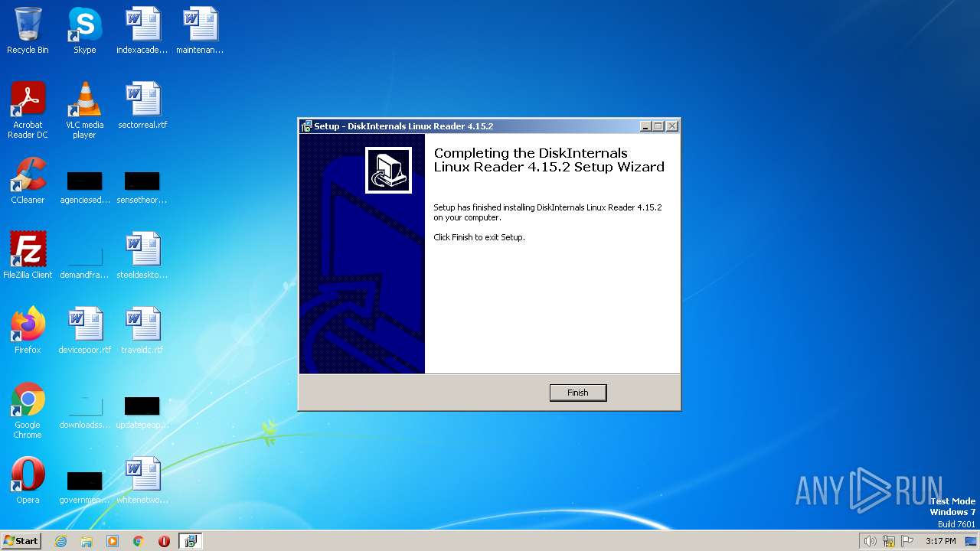Click the 3:17 PM system clock
The image size is (980, 551).
pos(940,541)
